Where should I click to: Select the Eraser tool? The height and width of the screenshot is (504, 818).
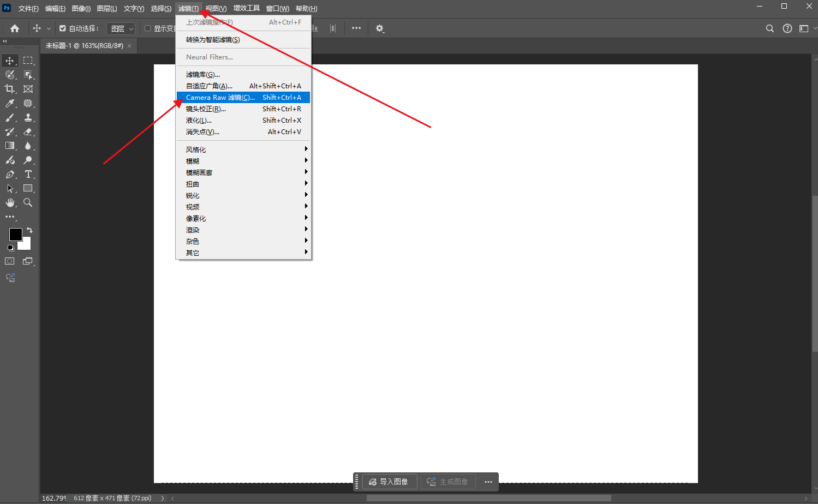coord(28,131)
